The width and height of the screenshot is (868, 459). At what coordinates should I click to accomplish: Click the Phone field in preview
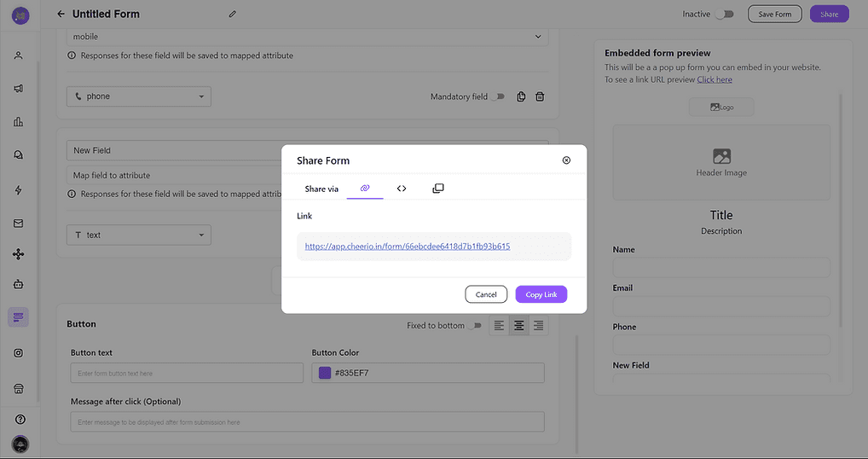(721, 345)
